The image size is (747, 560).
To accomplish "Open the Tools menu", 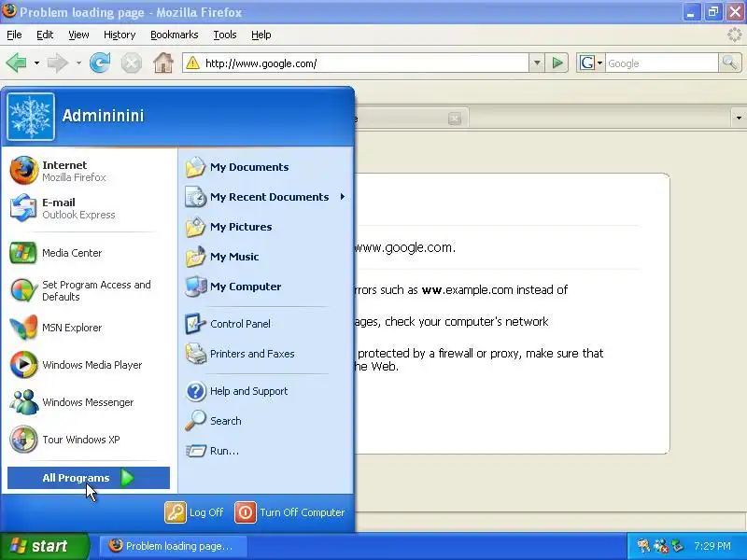I will (225, 35).
